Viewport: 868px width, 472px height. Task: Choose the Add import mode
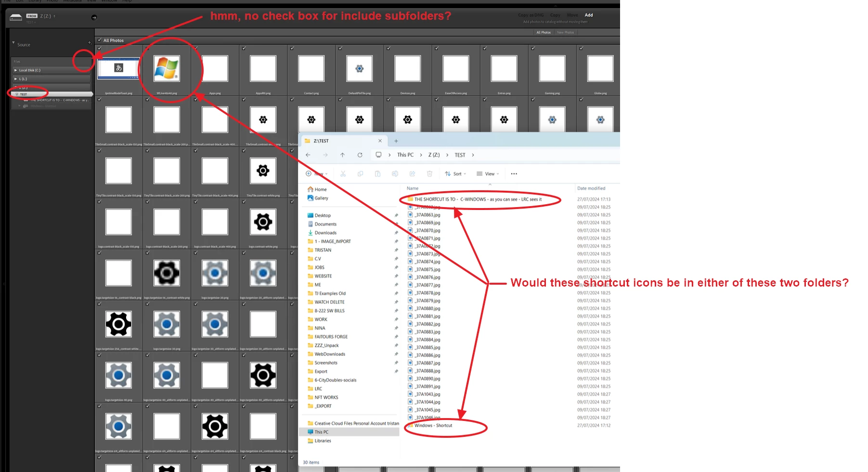pyautogui.click(x=589, y=15)
